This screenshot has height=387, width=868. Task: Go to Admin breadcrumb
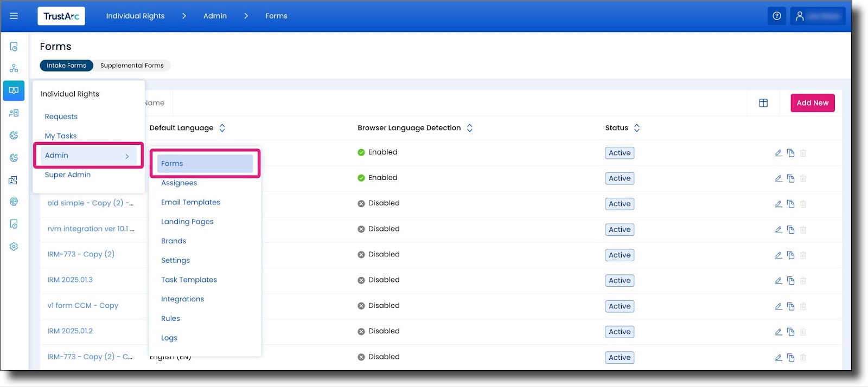coord(215,16)
